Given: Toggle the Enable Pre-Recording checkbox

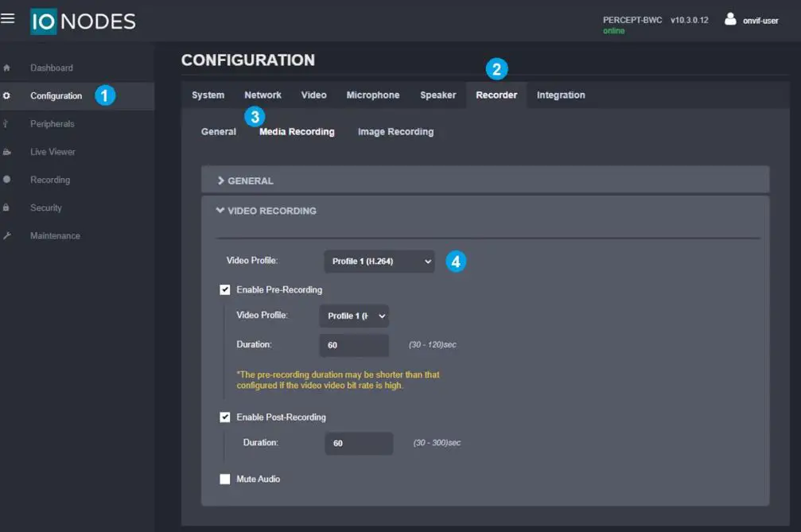Looking at the screenshot, I should [225, 290].
